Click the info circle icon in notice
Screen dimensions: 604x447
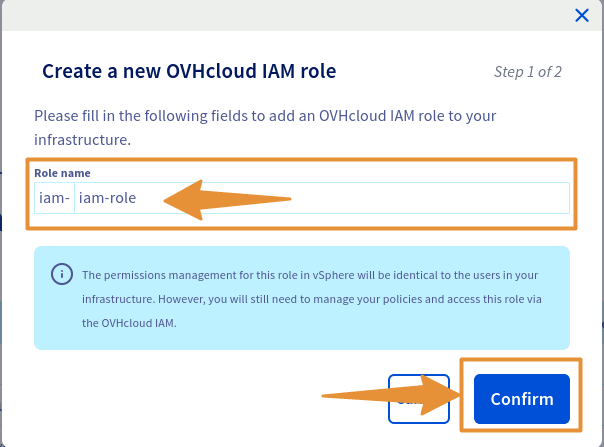62,274
